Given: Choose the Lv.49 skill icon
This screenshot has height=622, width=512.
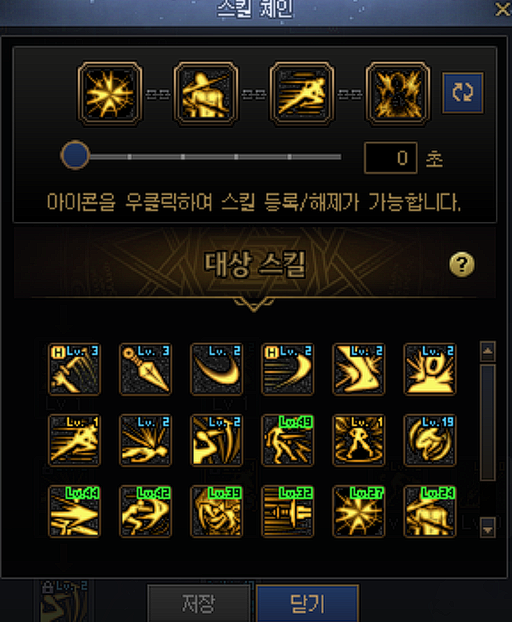Looking at the screenshot, I should 288,440.
